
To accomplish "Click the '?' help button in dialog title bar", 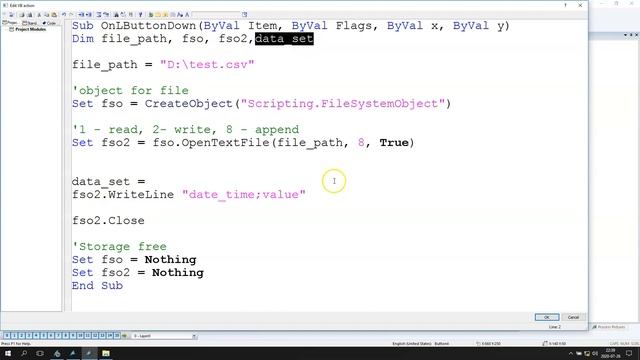I will [x=565, y=5].
